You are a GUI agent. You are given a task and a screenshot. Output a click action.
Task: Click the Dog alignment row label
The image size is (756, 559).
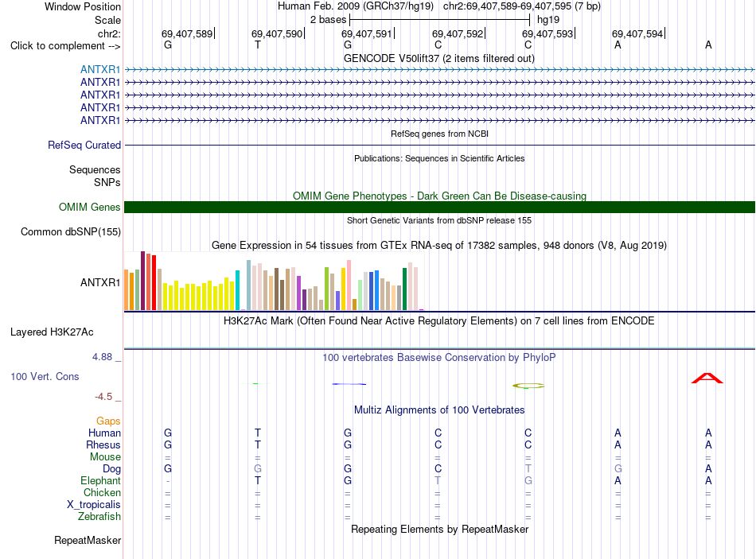(x=111, y=468)
